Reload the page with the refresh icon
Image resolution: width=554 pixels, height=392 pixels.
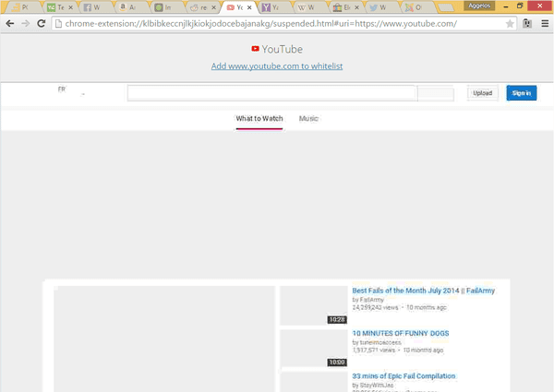(x=42, y=24)
